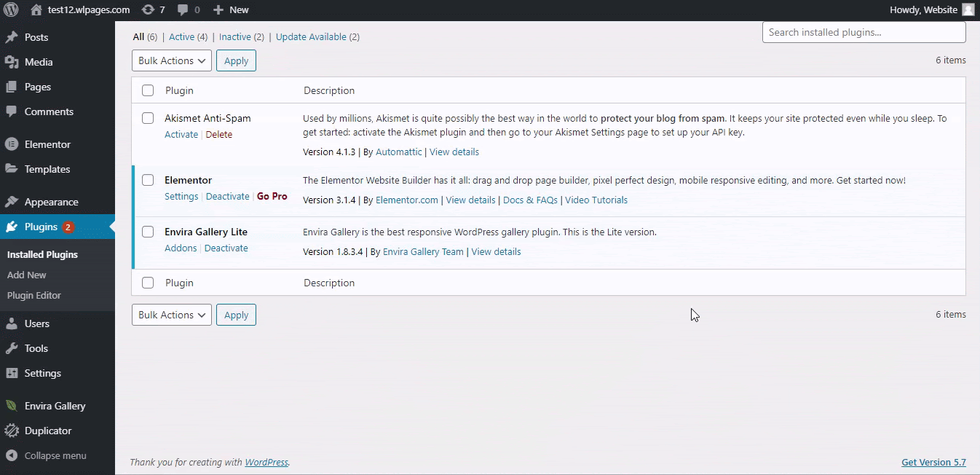Tick the select-all checkbox in the table footer

pyautogui.click(x=148, y=283)
